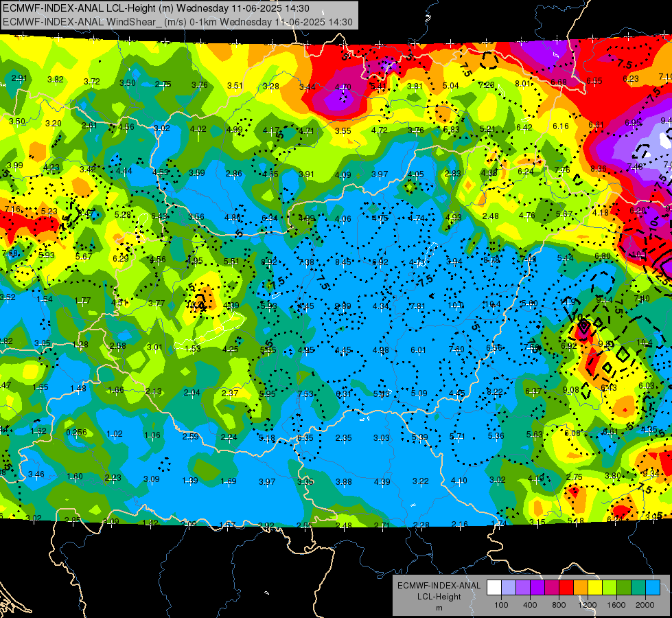This screenshot has width=672, height=618.
Task: Click the lime-green legend color swatch
Action: (x=610, y=588)
